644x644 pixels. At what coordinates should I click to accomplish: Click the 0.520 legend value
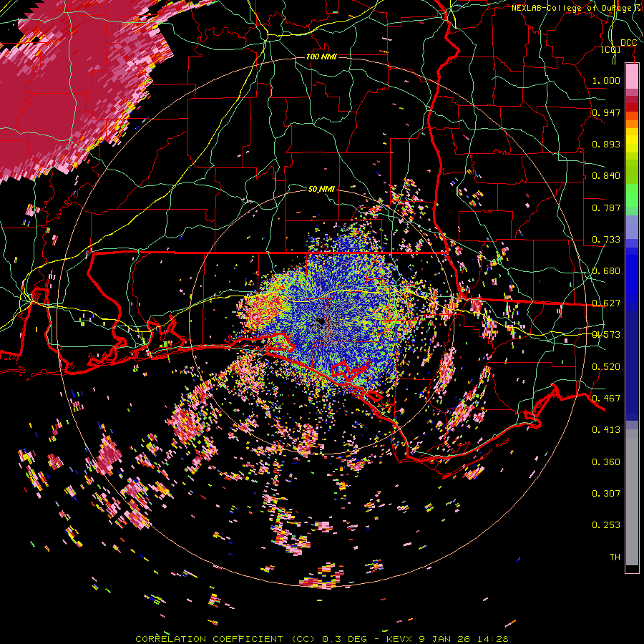(x=606, y=367)
